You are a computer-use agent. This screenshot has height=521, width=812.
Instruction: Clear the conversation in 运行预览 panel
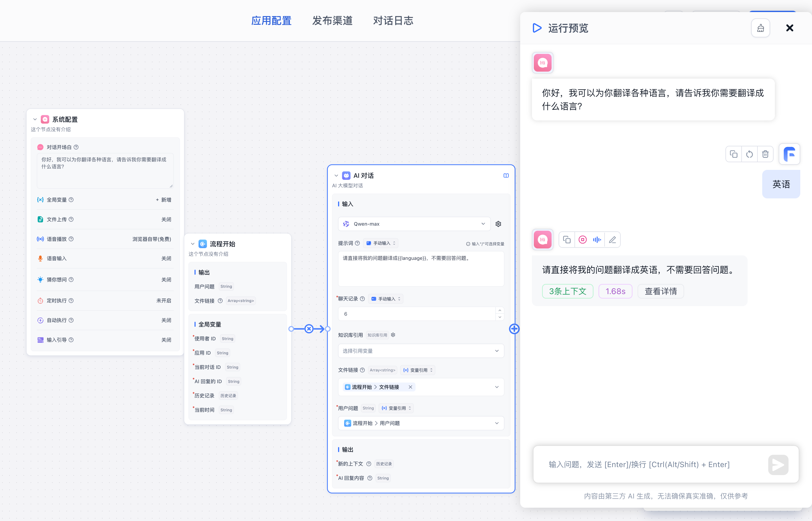click(x=761, y=28)
